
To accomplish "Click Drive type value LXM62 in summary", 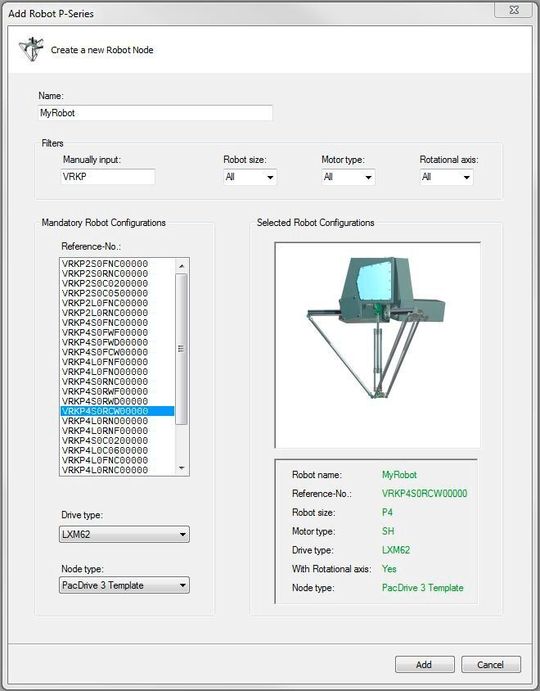I will coord(396,550).
